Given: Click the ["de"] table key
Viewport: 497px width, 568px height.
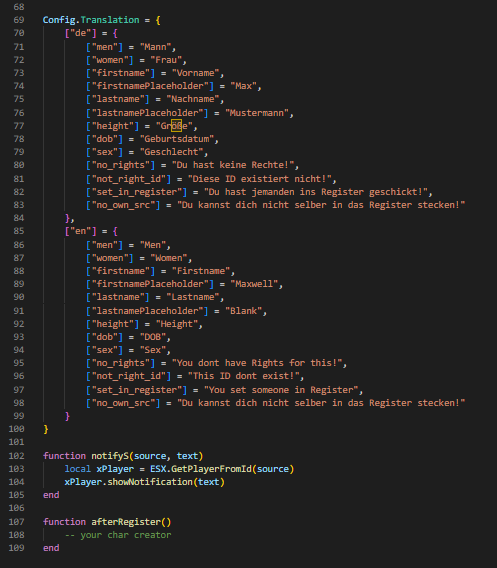Looking at the screenshot, I should point(80,33).
